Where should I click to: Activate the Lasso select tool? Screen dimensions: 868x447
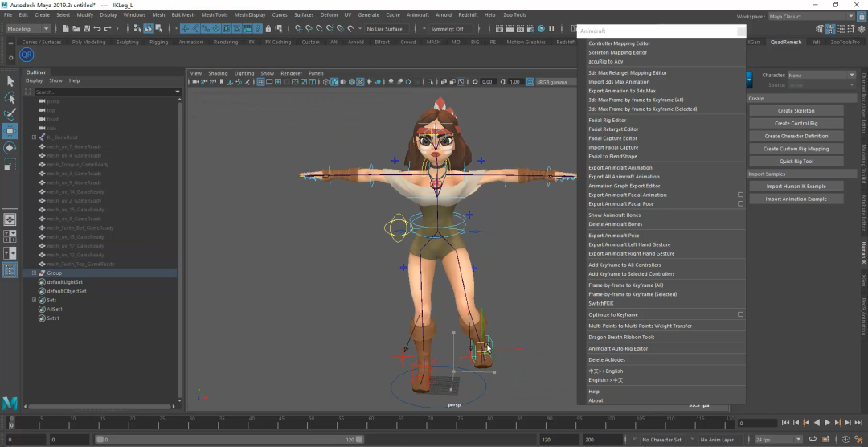pyautogui.click(x=10, y=98)
